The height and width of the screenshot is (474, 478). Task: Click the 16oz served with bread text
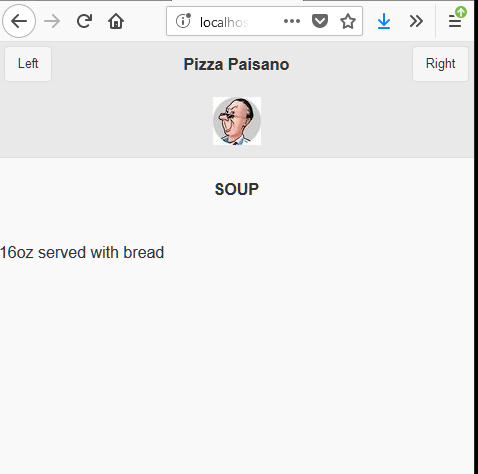click(82, 252)
